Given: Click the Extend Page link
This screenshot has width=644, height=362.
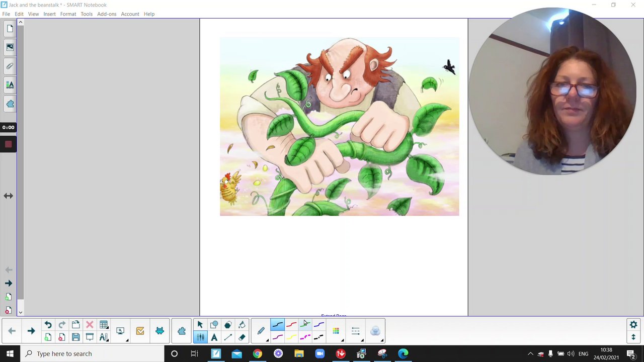Looking at the screenshot, I should click(x=334, y=316).
